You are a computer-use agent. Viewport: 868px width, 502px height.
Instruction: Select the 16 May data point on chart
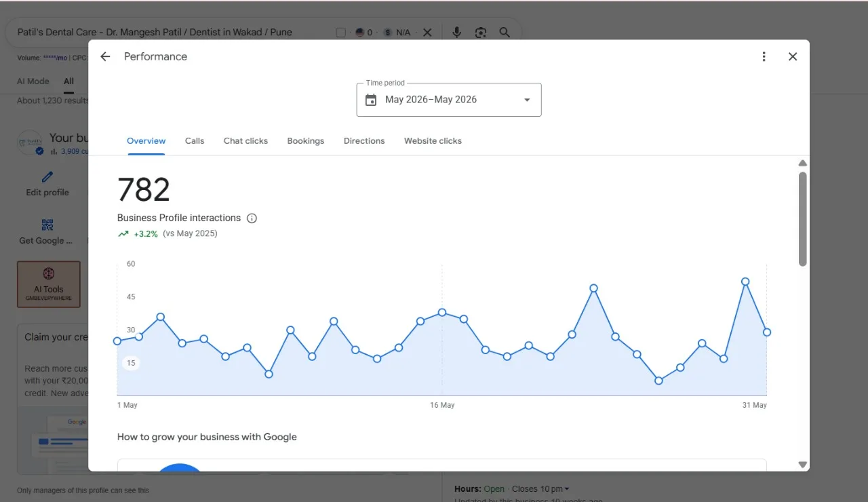[x=442, y=313]
